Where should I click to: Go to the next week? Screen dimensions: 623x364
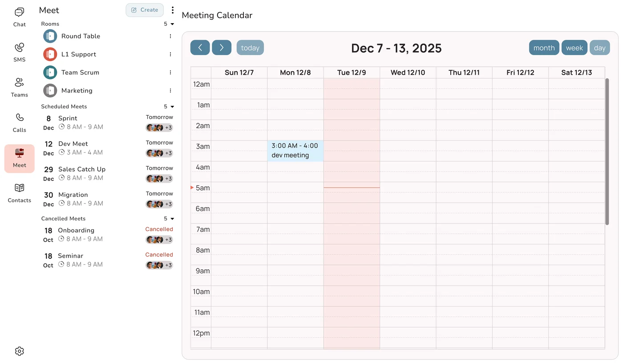tap(222, 48)
